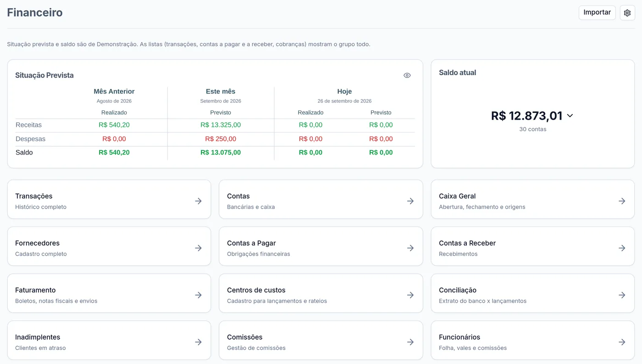Open Funcionários payroll card

pyautogui.click(x=533, y=340)
